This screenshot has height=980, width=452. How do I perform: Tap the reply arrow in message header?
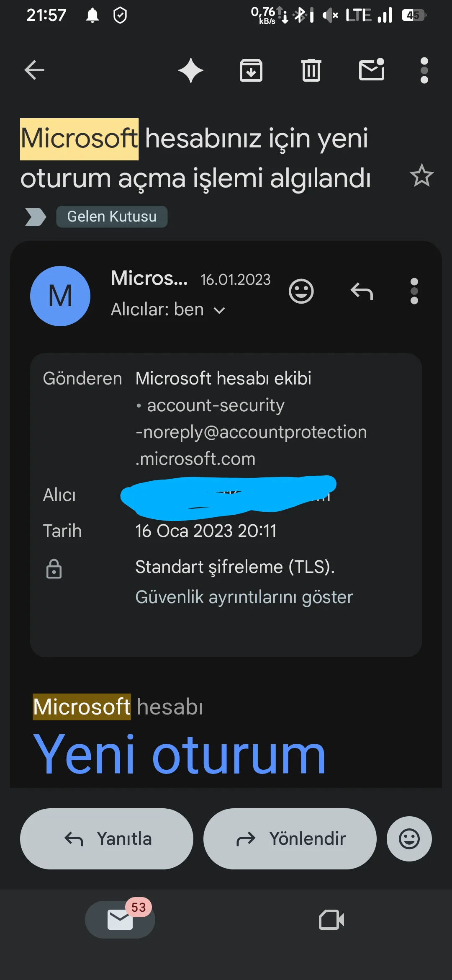click(x=362, y=291)
